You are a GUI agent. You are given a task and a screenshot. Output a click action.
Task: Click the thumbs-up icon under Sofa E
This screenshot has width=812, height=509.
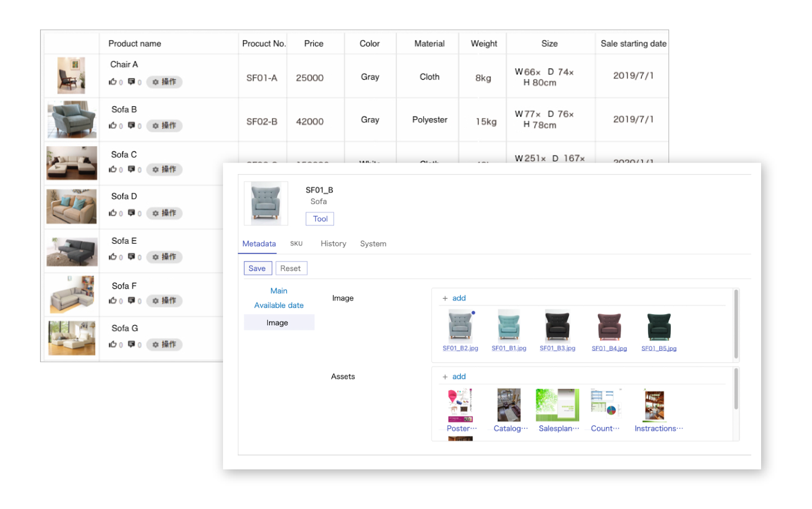point(113,257)
